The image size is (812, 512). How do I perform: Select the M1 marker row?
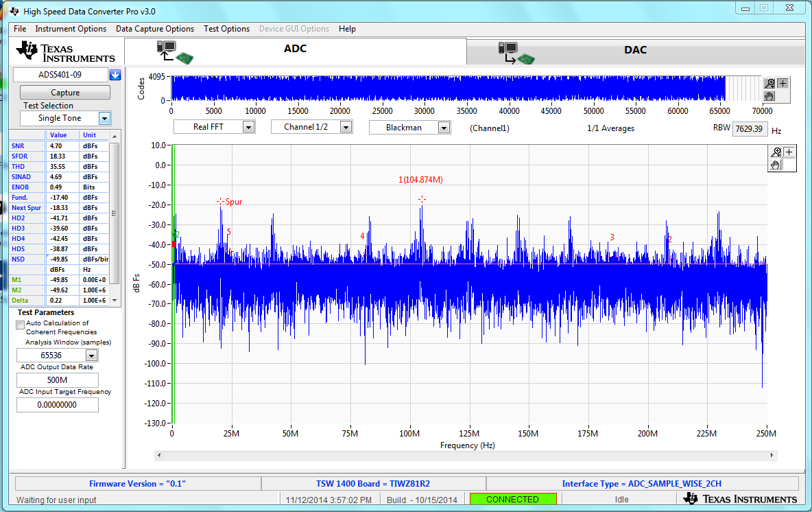coord(60,280)
